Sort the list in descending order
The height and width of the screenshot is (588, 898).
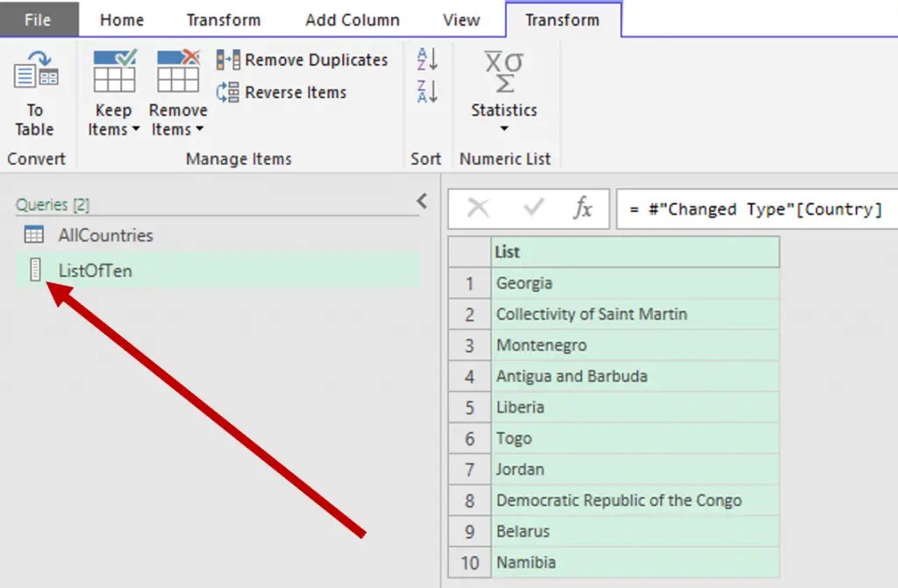coord(426,90)
